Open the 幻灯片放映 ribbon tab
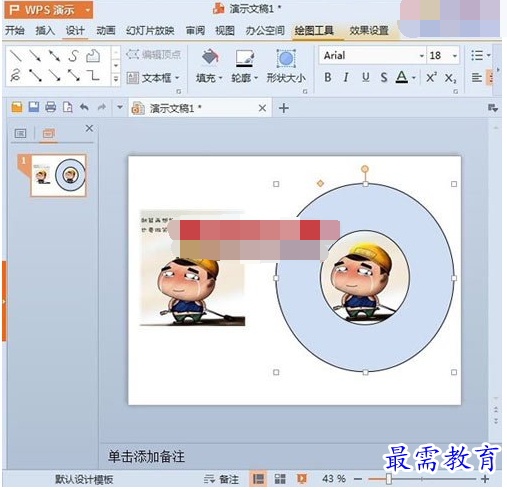Image resolution: width=507 pixels, height=490 pixels. 150,31
